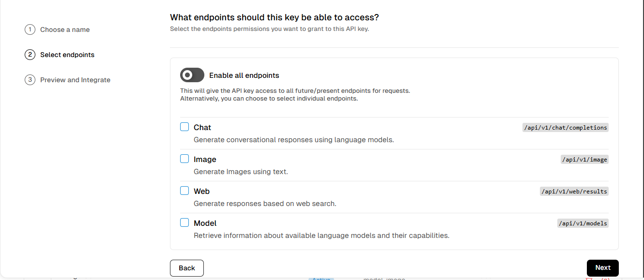Tick the Model endpoint checkbox

pos(184,222)
